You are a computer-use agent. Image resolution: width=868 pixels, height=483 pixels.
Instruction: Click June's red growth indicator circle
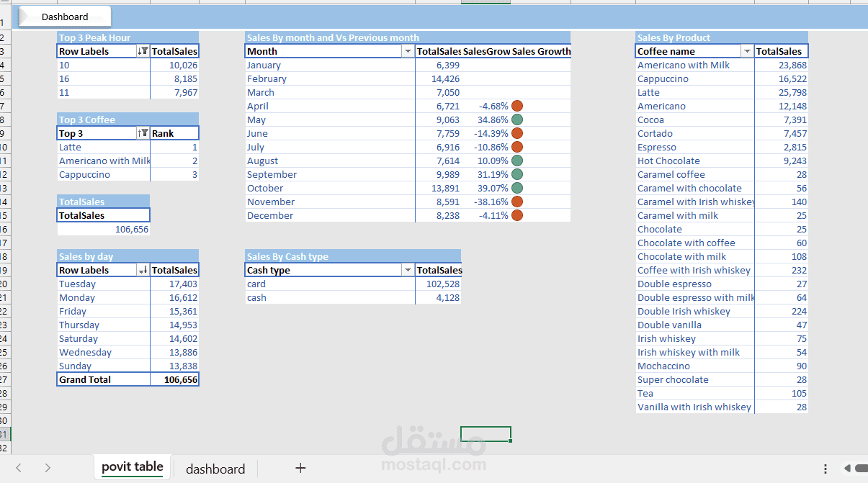[x=516, y=133]
